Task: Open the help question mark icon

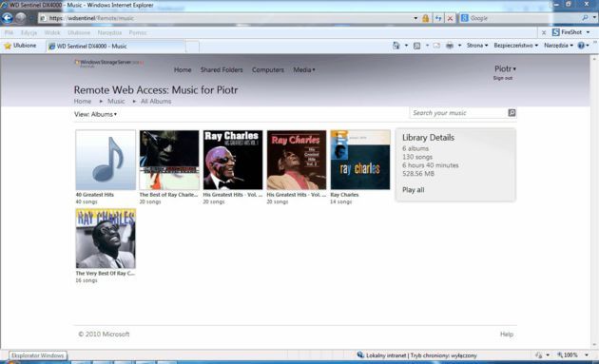Action: point(581,46)
